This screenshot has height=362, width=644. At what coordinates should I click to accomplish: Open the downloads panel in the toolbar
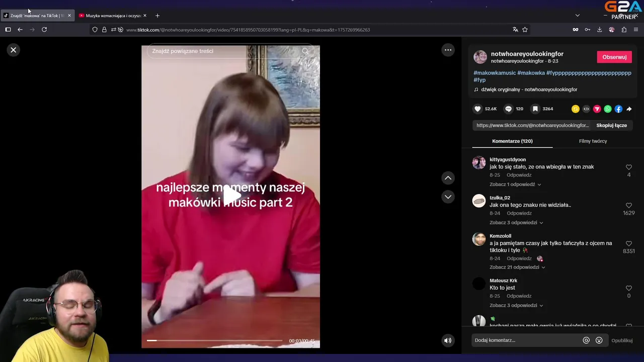tap(599, 30)
